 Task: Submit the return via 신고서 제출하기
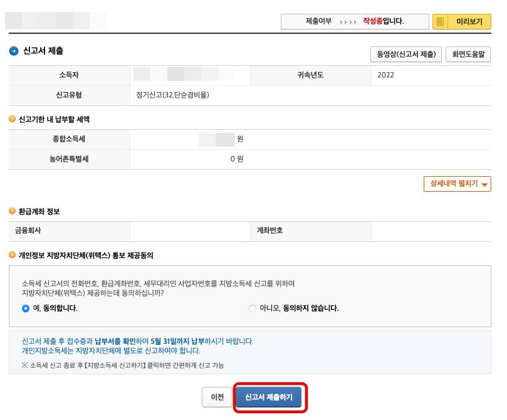pyautogui.click(x=270, y=397)
